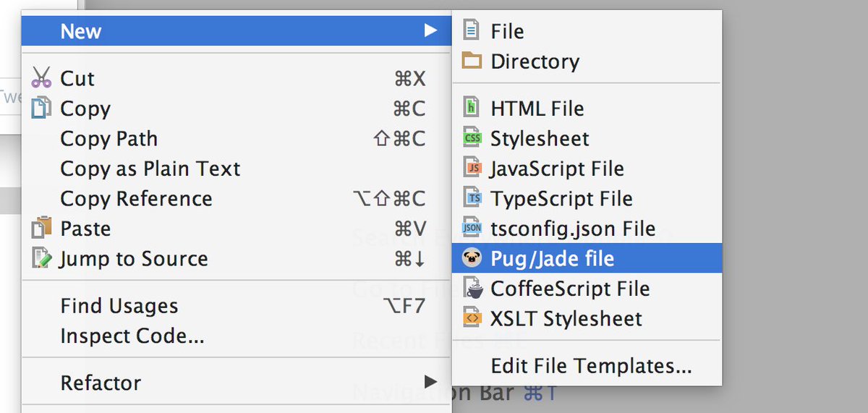The image size is (868, 413).
Task: Create a new plain File
Action: pos(587,31)
